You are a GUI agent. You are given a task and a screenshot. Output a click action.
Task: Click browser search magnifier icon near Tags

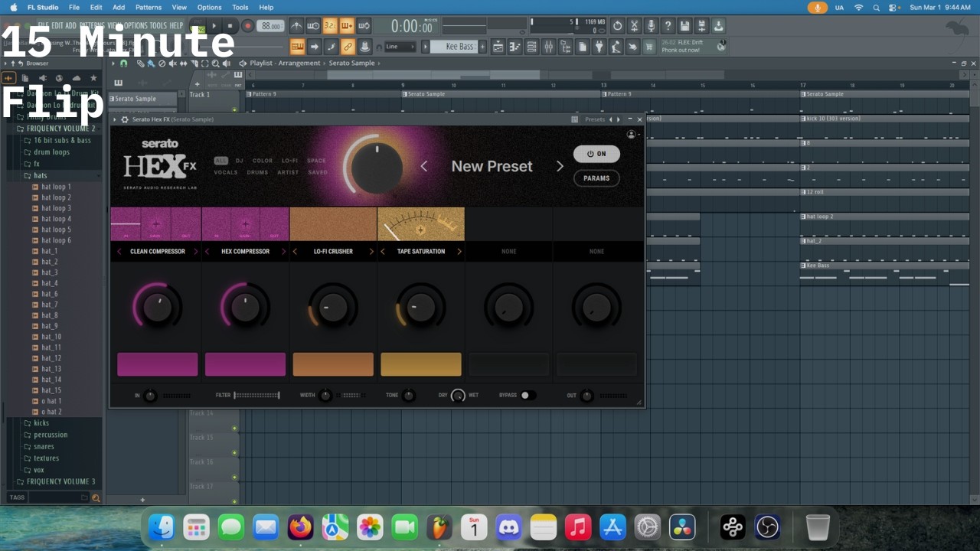(96, 497)
